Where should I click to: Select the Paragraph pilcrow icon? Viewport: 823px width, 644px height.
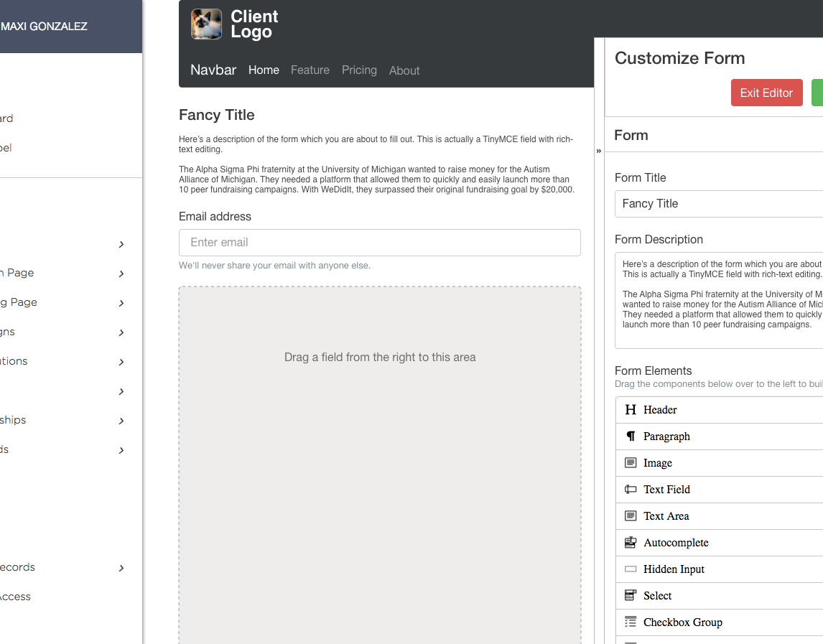coord(631,437)
